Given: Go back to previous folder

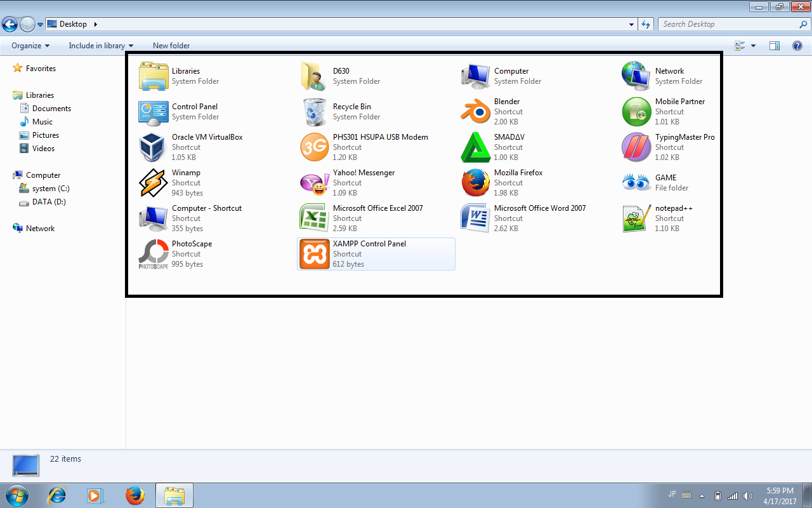Looking at the screenshot, I should [x=10, y=25].
